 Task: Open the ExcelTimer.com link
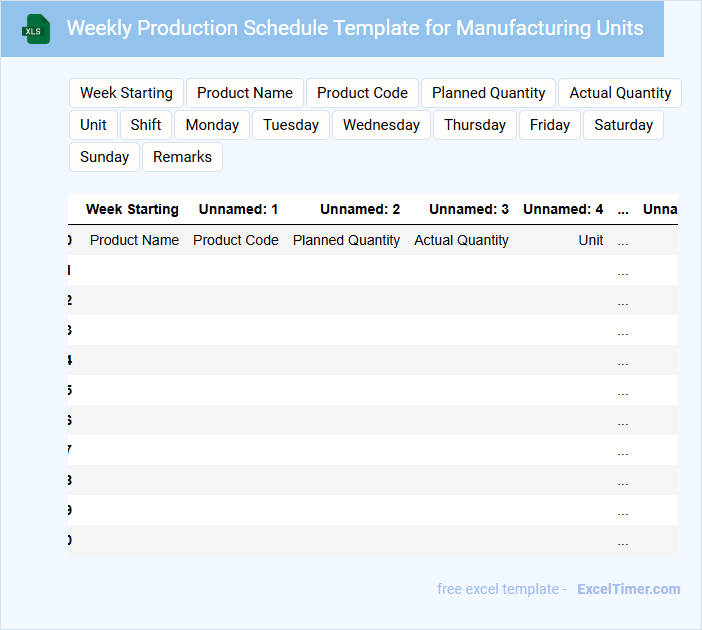pyautogui.click(x=628, y=589)
